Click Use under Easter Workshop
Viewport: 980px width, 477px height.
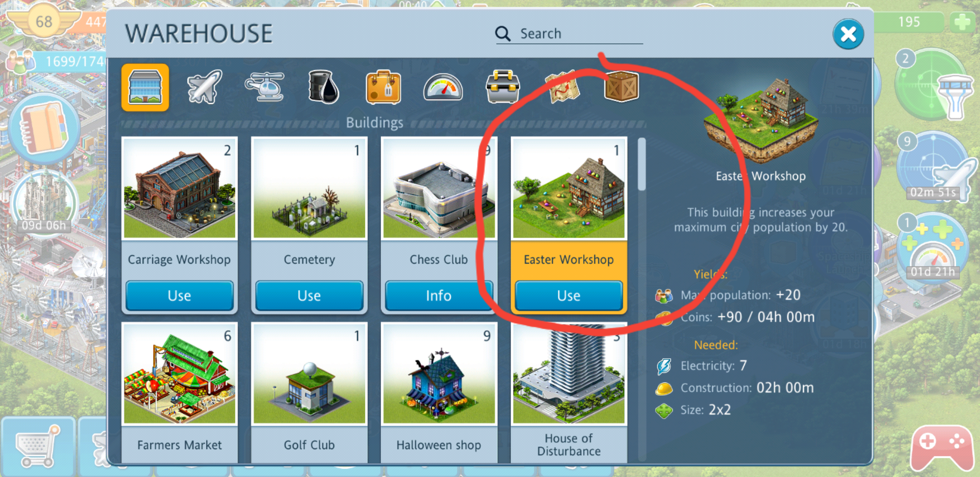click(569, 295)
